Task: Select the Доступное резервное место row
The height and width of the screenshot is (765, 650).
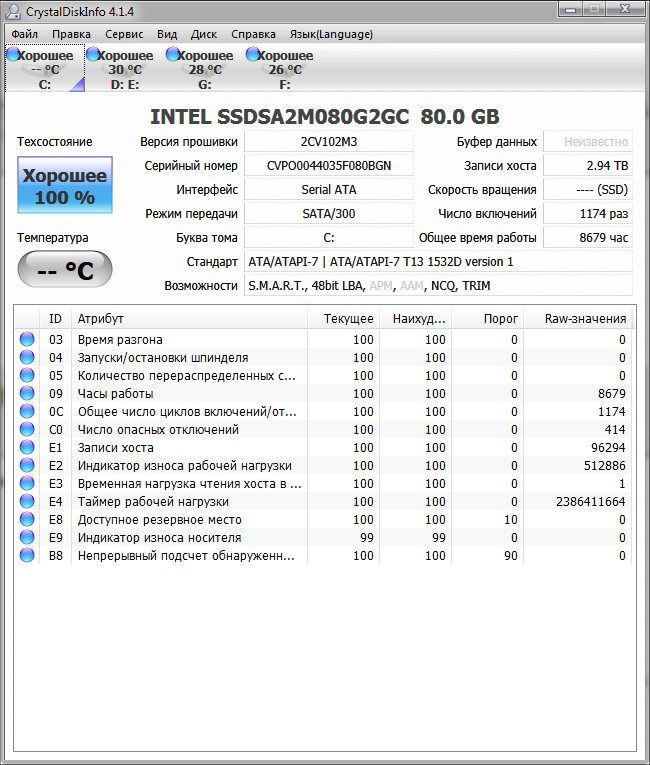Action: (324, 520)
